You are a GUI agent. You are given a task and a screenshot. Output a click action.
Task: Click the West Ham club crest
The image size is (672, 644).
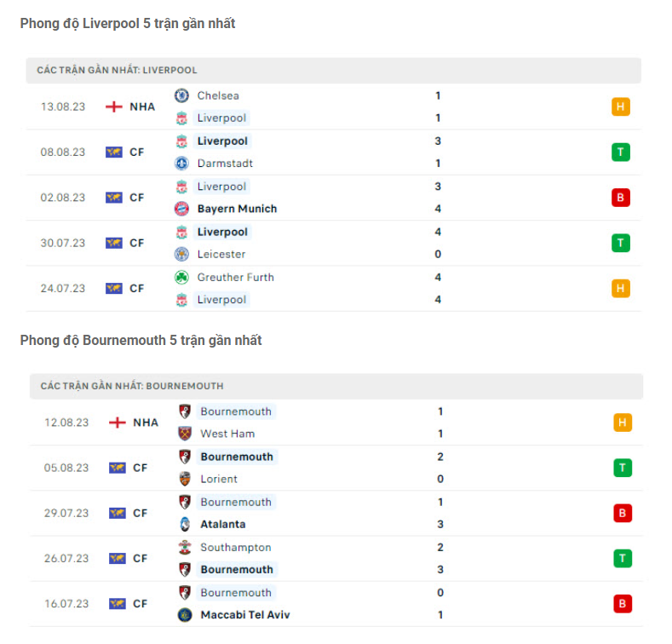pos(185,434)
